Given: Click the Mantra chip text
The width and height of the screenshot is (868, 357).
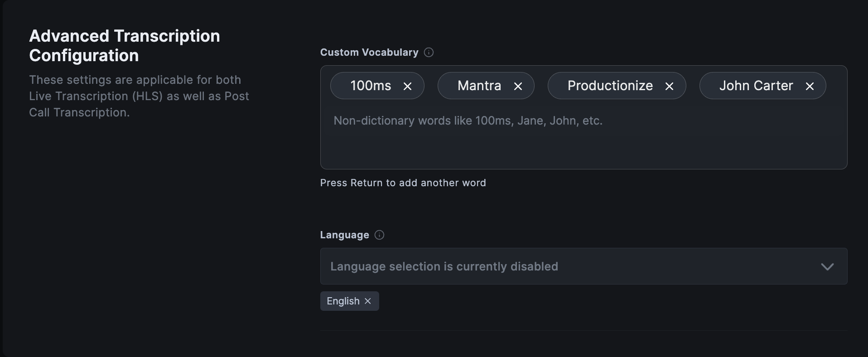Looking at the screenshot, I should click(479, 86).
